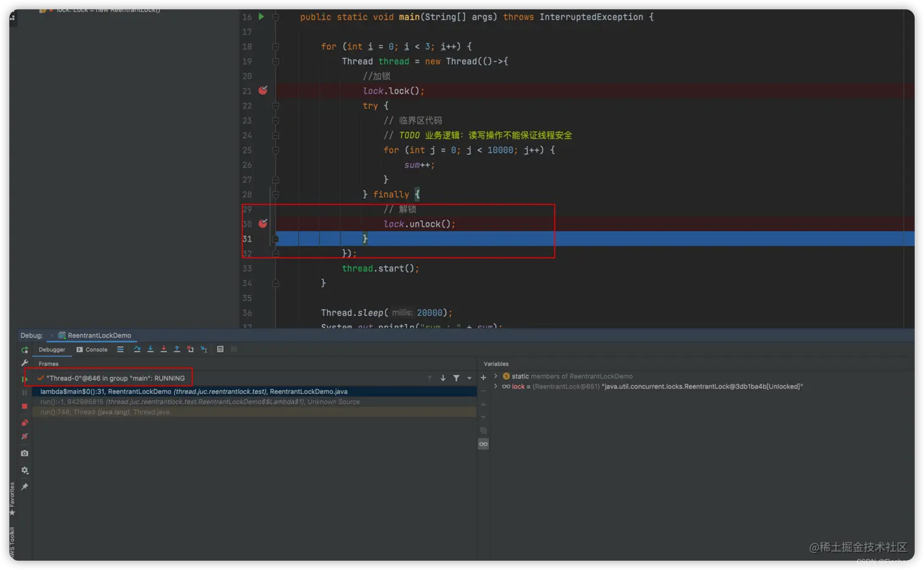Select the ReentrantLockDemo debug session tab
924x570 pixels.
tap(95, 335)
